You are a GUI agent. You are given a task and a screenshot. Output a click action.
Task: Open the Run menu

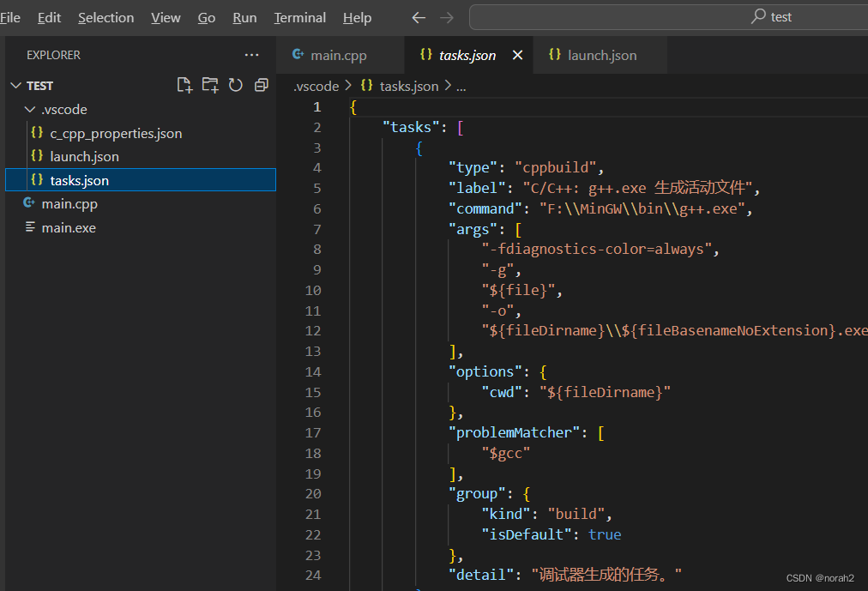coord(244,18)
